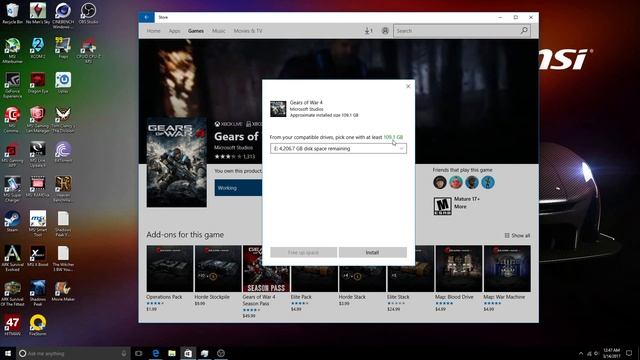Open MSI Super Charger shortcut

[12, 189]
